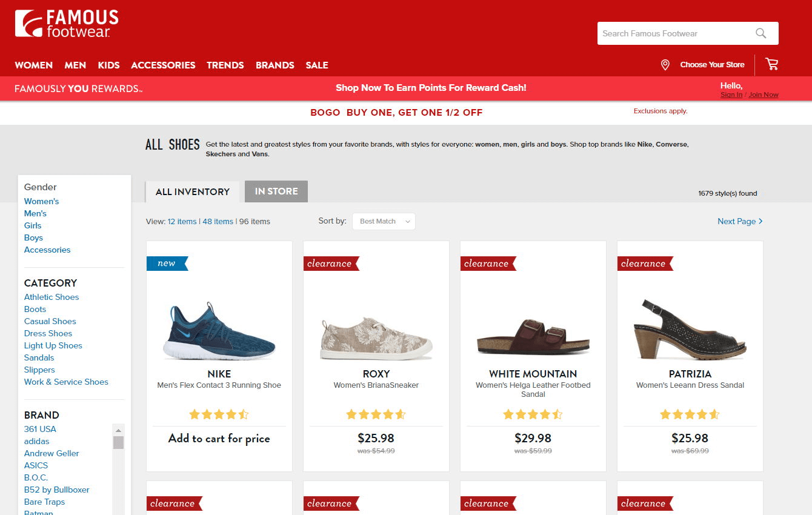Click the Patrizia sandal star rating
Viewport: 812px width, 515px height.
[690, 414]
